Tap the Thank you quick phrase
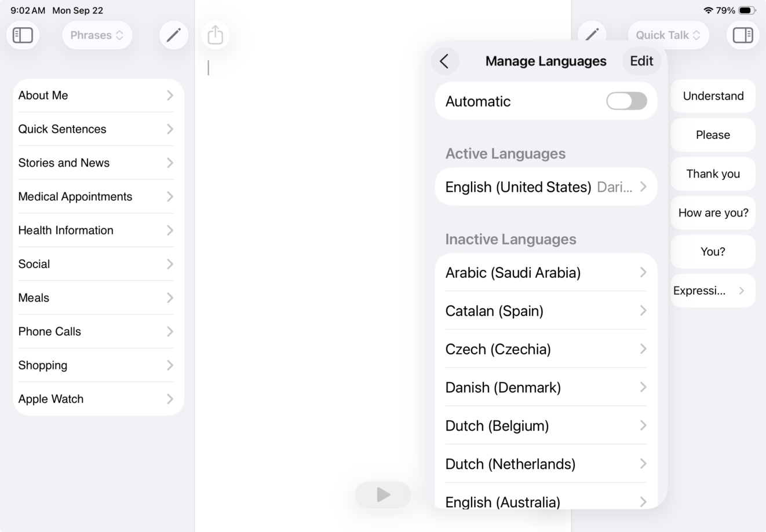 pos(713,174)
